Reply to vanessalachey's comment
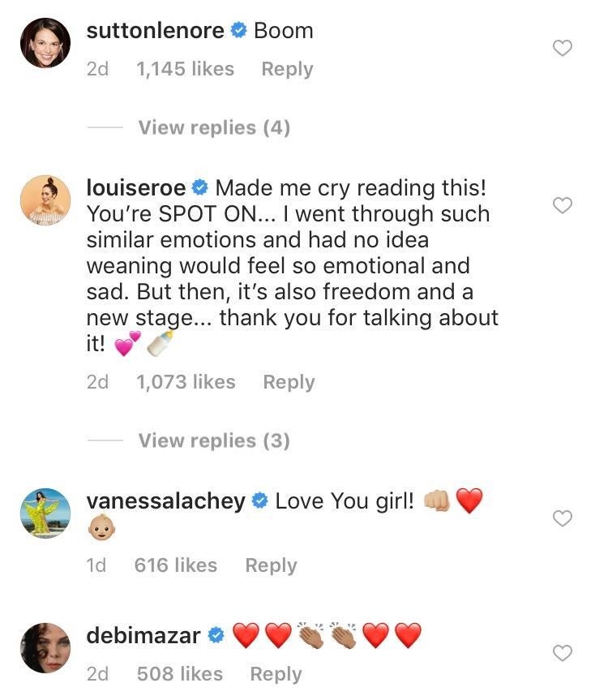 click(x=271, y=565)
